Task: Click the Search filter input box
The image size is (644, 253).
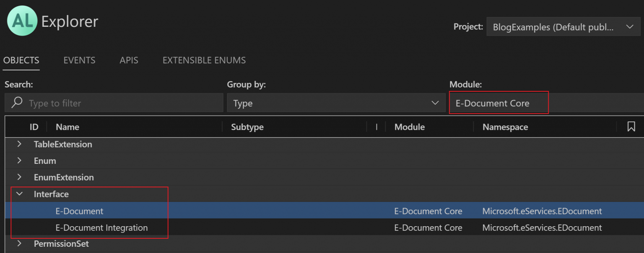Action: [122, 103]
